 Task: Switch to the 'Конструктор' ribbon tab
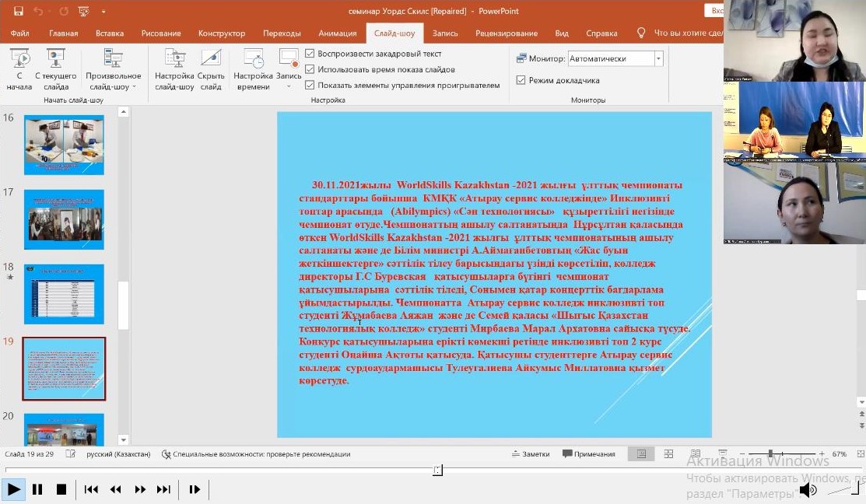[222, 33]
